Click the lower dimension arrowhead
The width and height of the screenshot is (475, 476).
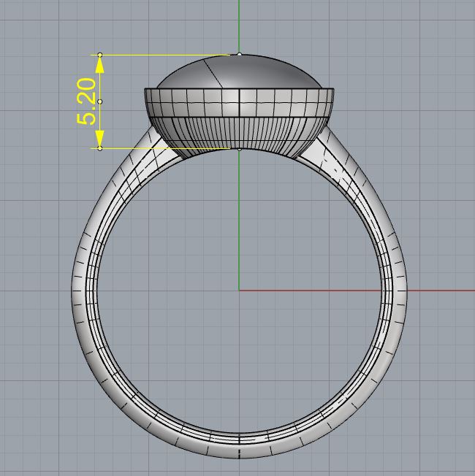coord(100,139)
